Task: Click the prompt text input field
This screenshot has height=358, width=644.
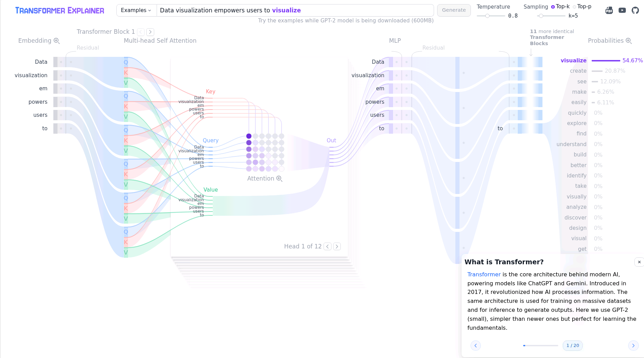Action: 295,10
